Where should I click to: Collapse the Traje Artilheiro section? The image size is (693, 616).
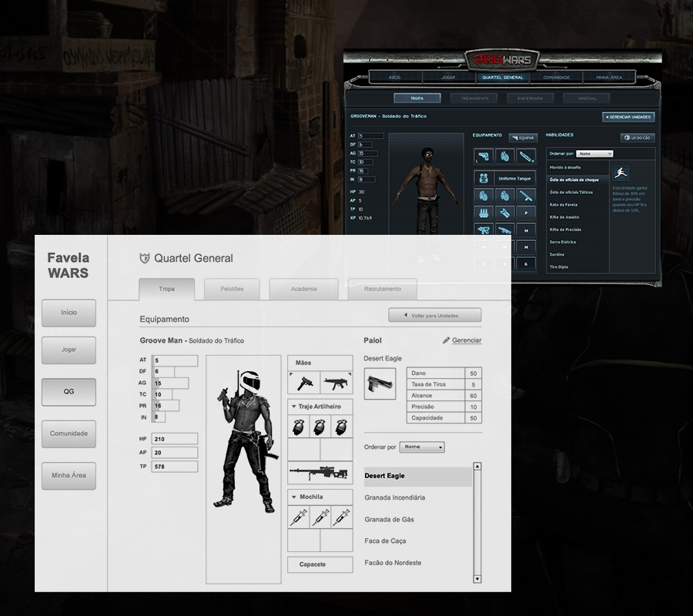[x=293, y=406]
